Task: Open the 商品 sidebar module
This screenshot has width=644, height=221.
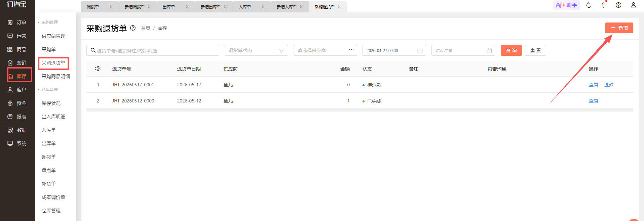Action: tap(17, 49)
